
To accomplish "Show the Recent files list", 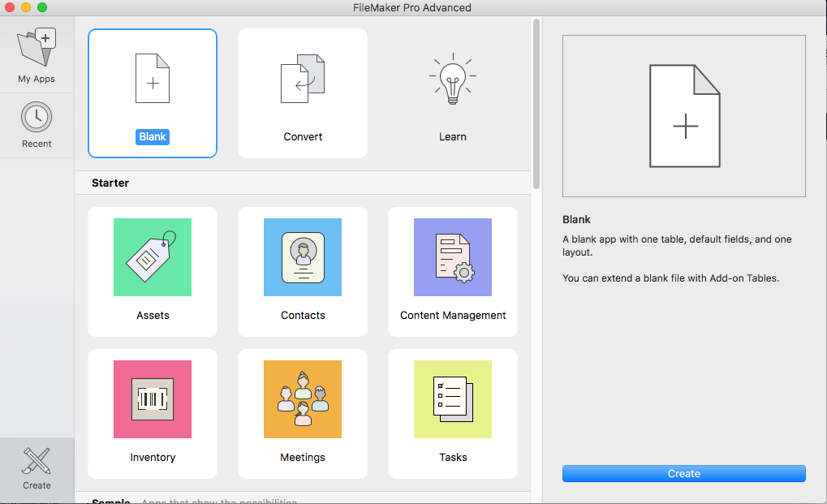I will [37, 125].
